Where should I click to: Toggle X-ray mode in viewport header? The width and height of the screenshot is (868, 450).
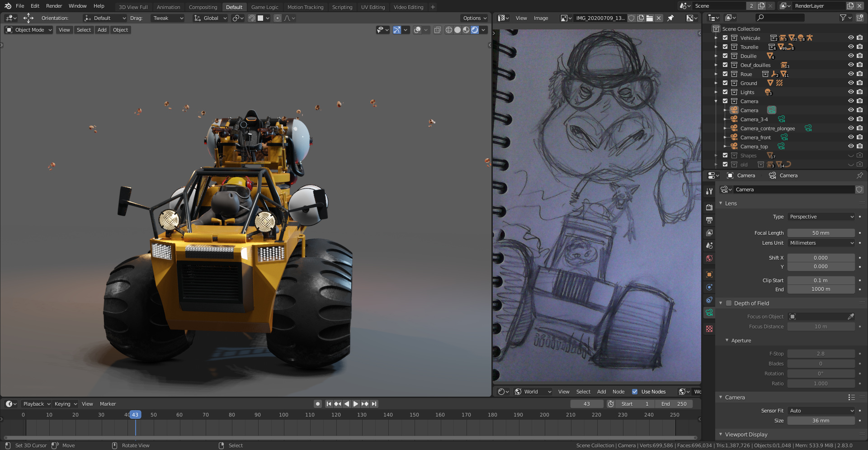437,30
